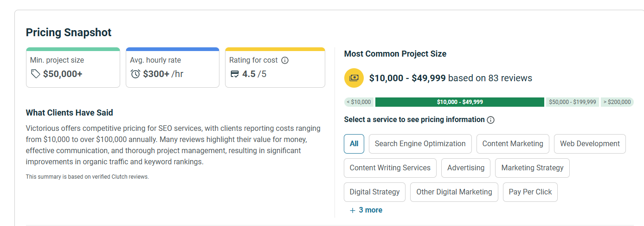The image size is (644, 226).
Task: Click the credit card icon beside 4.5 rating
Action: [x=235, y=74]
